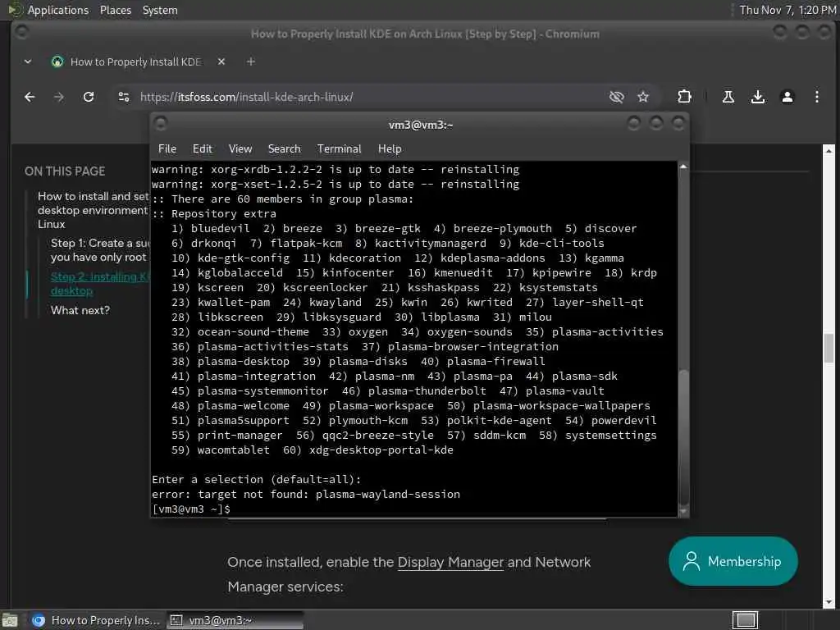The height and width of the screenshot is (630, 840).
Task: Open the Applications menu in top panel
Action: (58, 10)
